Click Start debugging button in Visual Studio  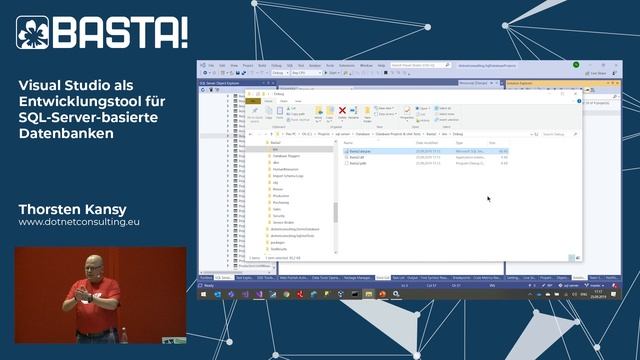pos(332,73)
